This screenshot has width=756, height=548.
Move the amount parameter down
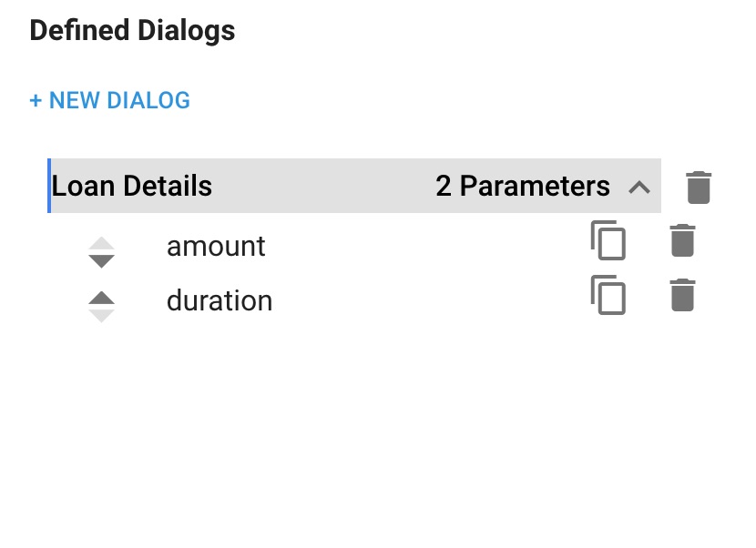(x=101, y=260)
